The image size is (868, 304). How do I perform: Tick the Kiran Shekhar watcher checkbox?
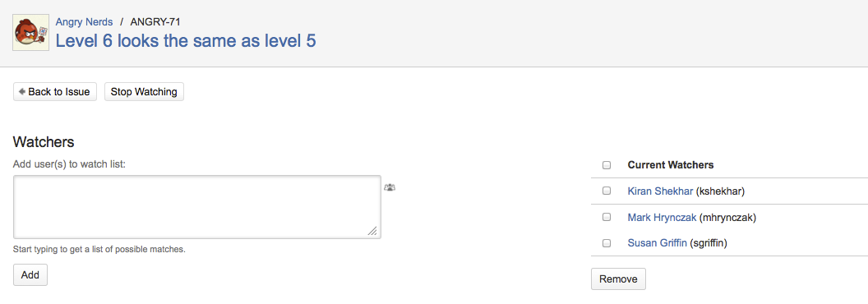(x=607, y=191)
